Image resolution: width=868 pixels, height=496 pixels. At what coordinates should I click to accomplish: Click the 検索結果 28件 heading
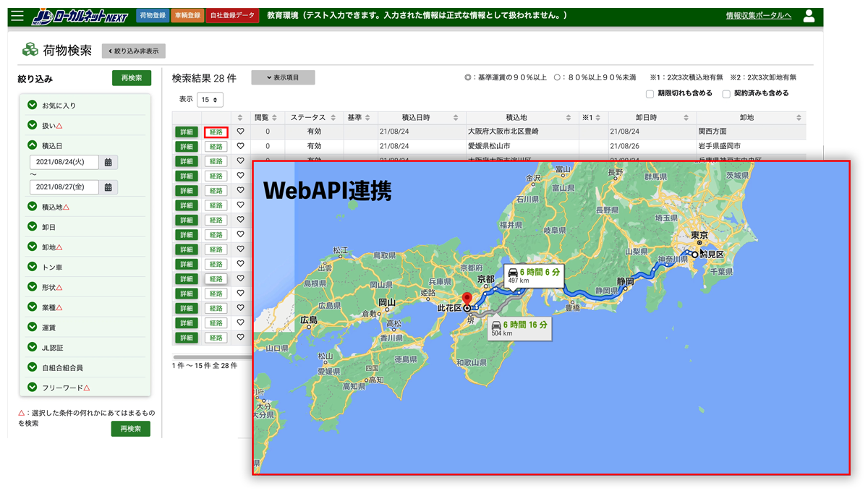205,78
